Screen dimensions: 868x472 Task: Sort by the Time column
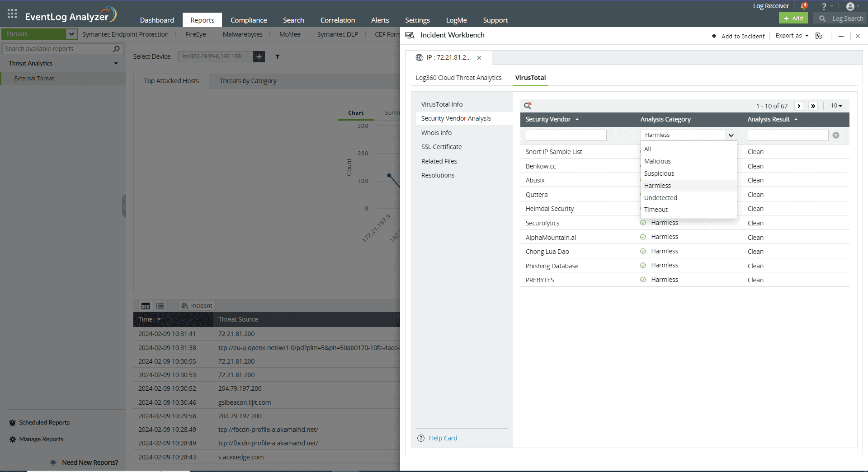tap(150, 319)
